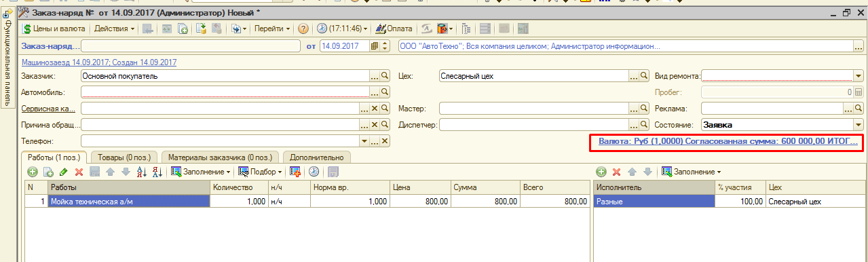Screen dimensions: 868x262
Task: Click the copy row icon in Работы toolbar
Action: click(48, 172)
